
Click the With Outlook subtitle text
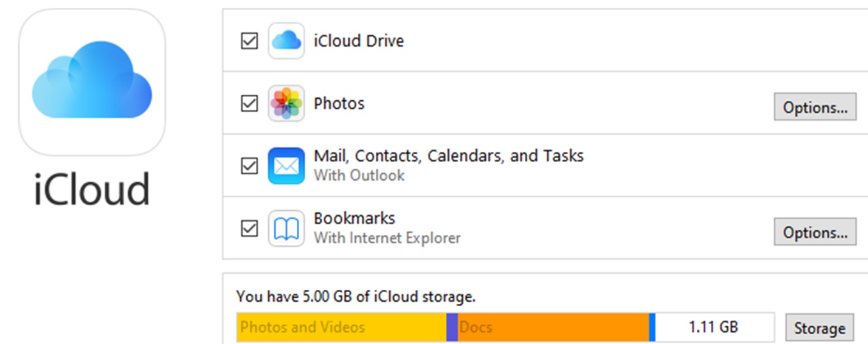tap(359, 175)
